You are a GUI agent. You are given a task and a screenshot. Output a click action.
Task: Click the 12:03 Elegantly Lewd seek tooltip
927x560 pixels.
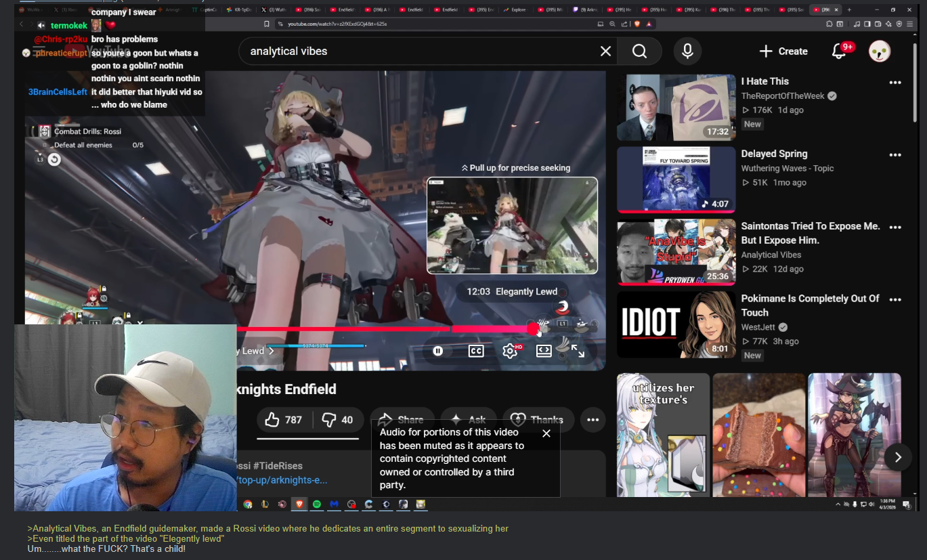click(512, 291)
